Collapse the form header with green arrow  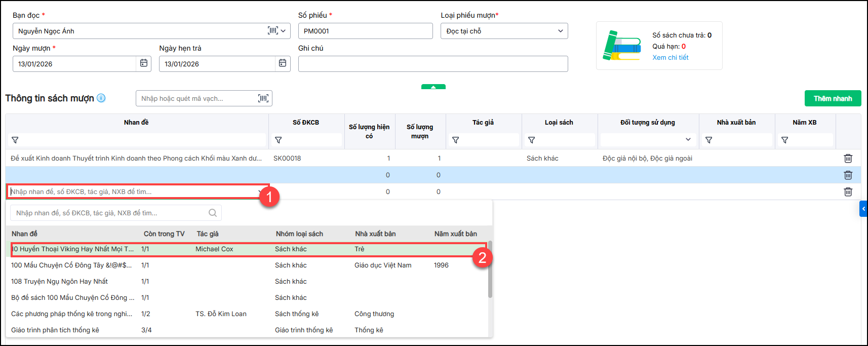pyautogui.click(x=433, y=87)
